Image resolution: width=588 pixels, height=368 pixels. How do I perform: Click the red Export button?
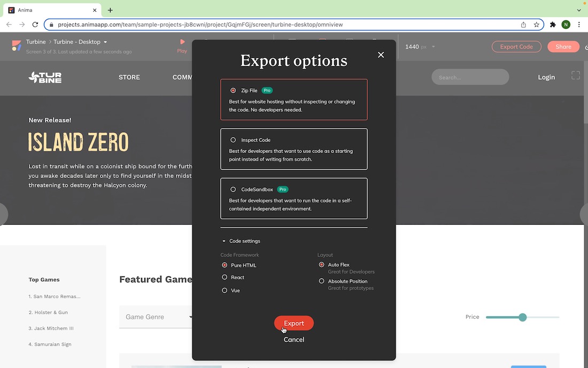click(x=293, y=323)
